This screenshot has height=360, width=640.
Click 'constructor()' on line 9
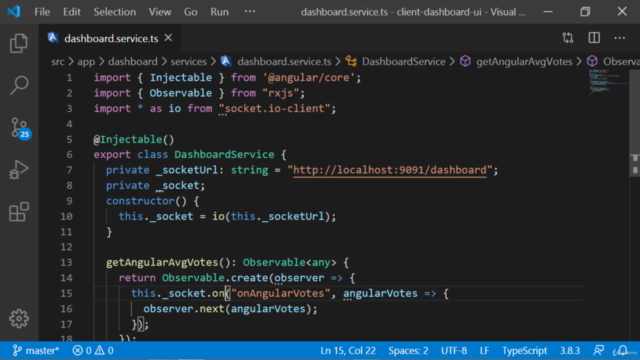tap(147, 201)
